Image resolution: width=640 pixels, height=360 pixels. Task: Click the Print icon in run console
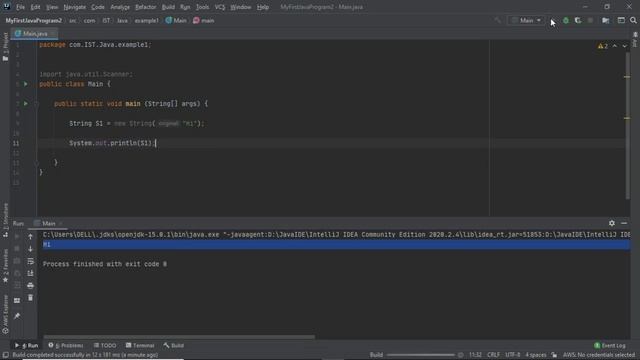tap(30, 285)
